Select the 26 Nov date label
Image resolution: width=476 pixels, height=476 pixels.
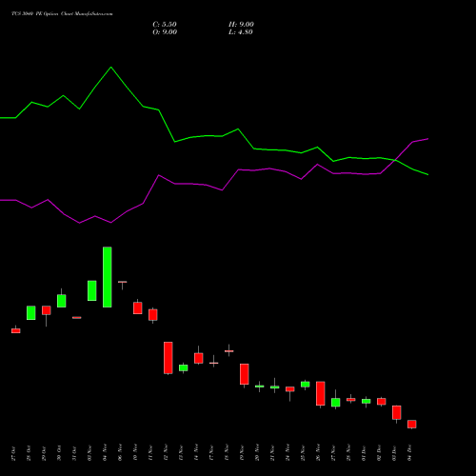[x=318, y=453]
